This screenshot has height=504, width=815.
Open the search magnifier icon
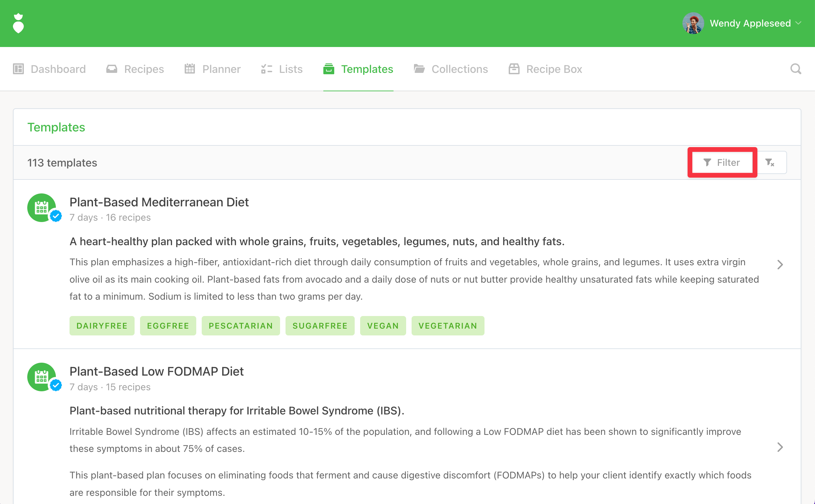796,69
